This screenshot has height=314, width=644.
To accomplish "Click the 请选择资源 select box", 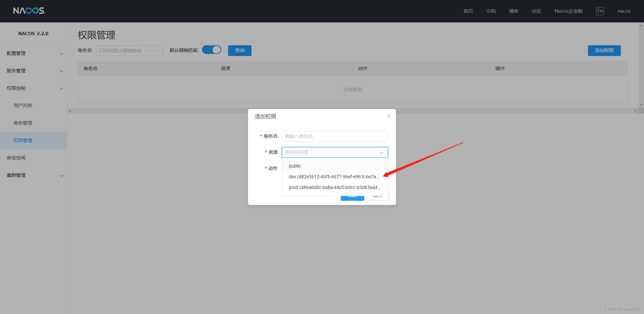I will [x=335, y=152].
